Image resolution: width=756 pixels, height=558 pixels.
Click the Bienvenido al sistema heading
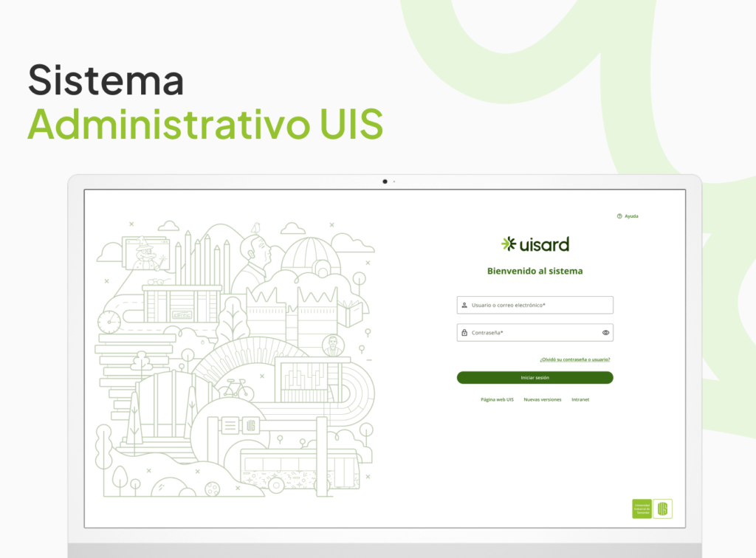pyautogui.click(x=535, y=271)
